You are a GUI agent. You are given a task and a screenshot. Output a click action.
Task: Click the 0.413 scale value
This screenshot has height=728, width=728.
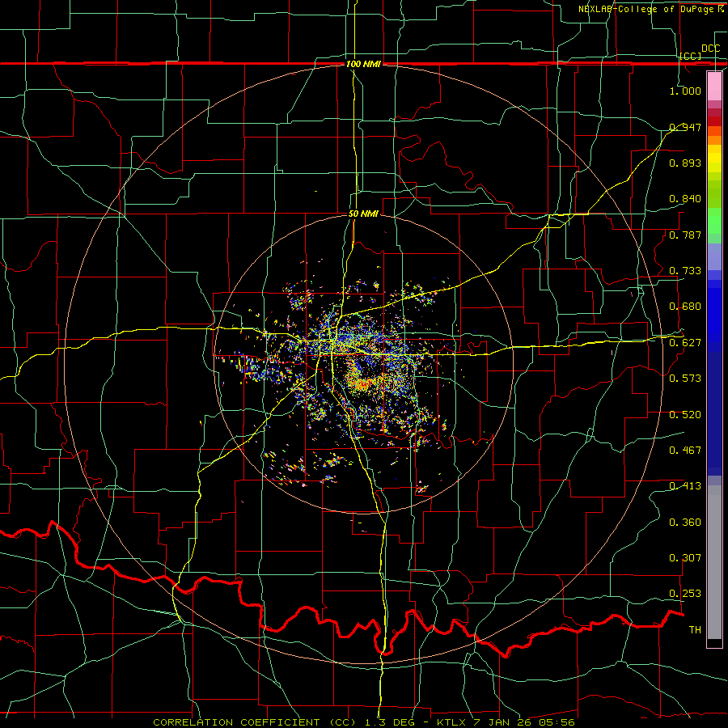pos(685,486)
